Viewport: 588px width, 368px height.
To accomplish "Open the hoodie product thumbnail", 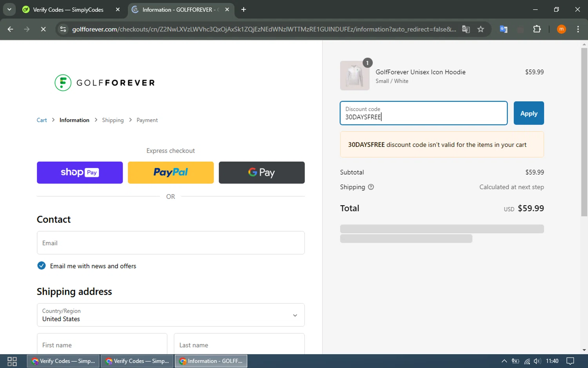I will click(x=355, y=75).
